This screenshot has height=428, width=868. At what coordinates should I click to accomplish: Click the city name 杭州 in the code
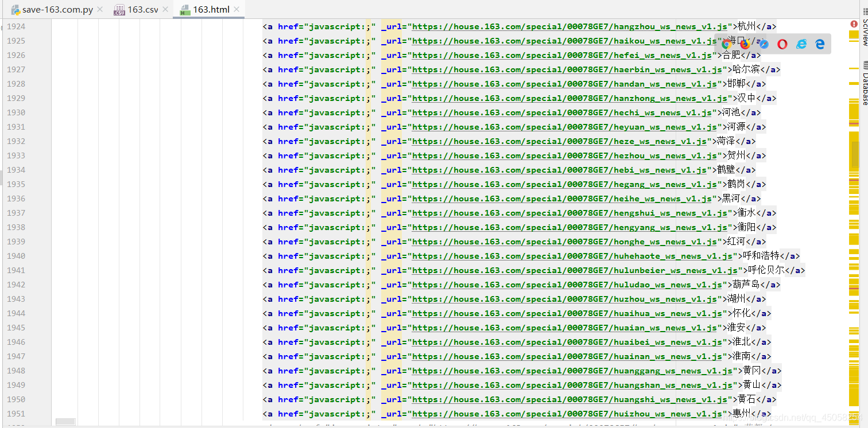pos(747,26)
